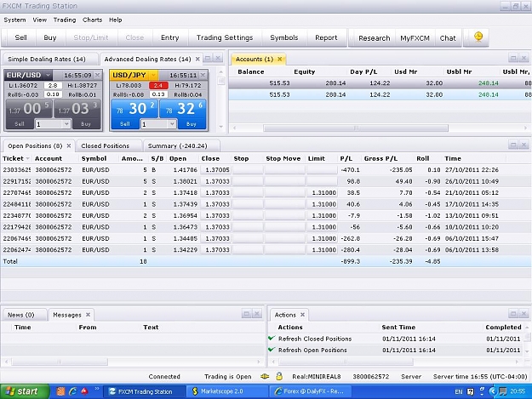The width and height of the screenshot is (532, 399).
Task: Click USD/JPY Buy price 78.326
Action: pos(183,109)
